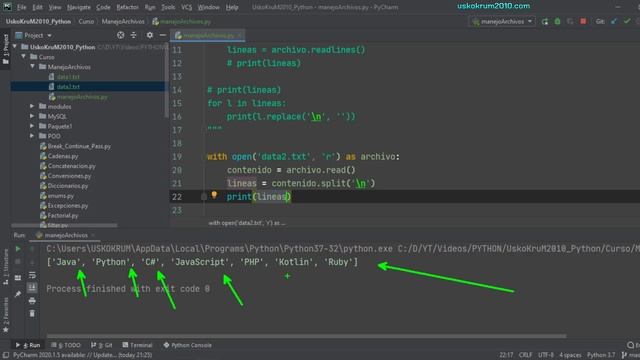Stop execution with red square icon
640x360 pixels.
pyautogui.click(x=583, y=21)
